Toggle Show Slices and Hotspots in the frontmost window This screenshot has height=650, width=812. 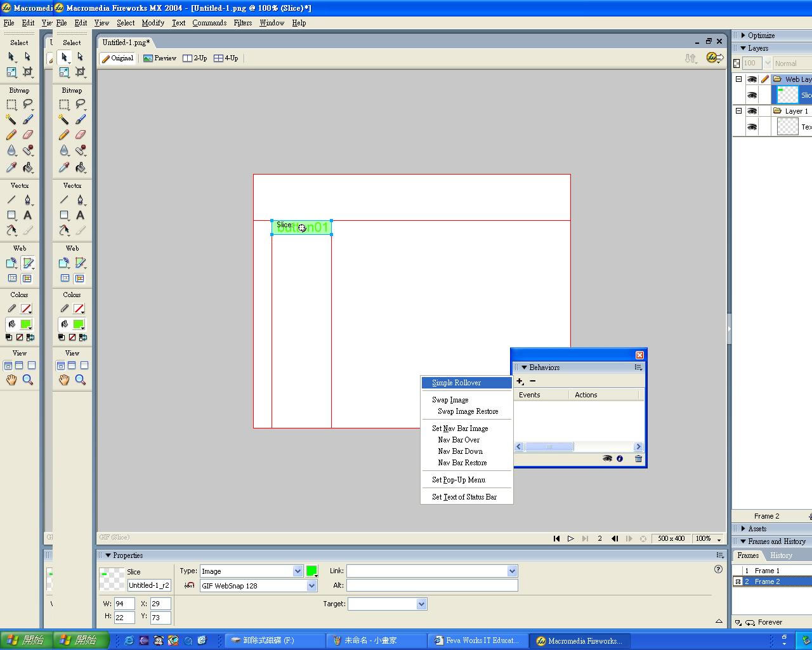coord(80,278)
